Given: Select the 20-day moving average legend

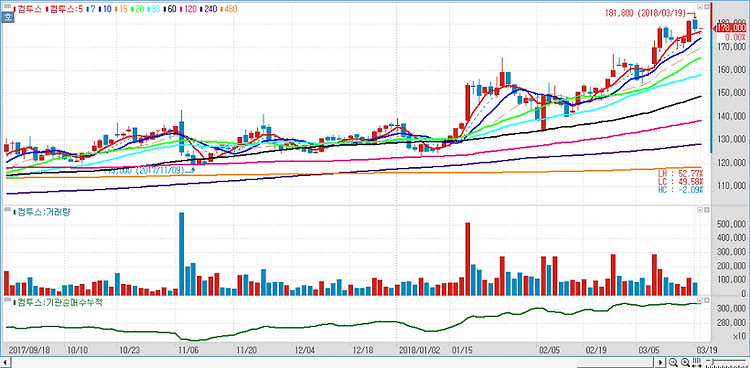Looking at the screenshot, I should coord(137,9).
